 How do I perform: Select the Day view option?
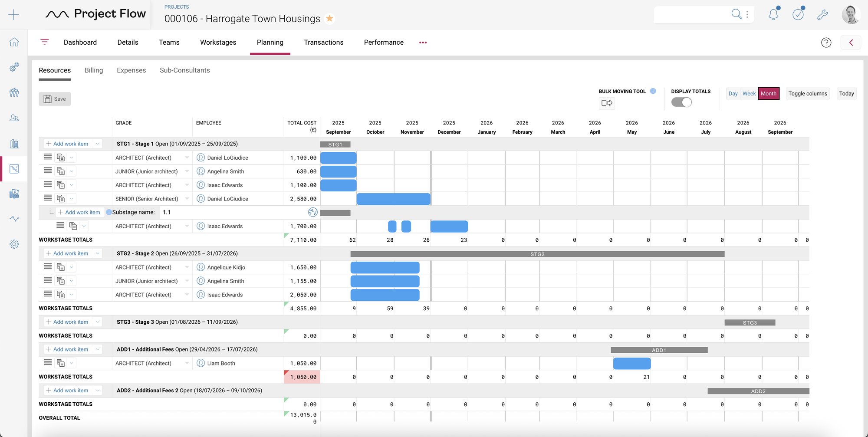coord(733,93)
